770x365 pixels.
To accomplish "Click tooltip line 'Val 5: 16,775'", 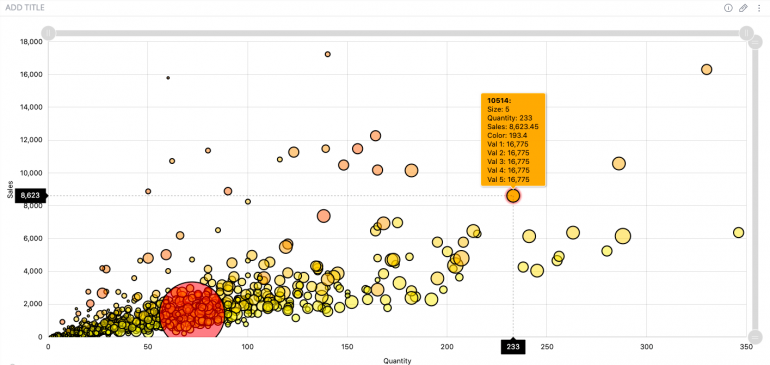I will pos(508,180).
